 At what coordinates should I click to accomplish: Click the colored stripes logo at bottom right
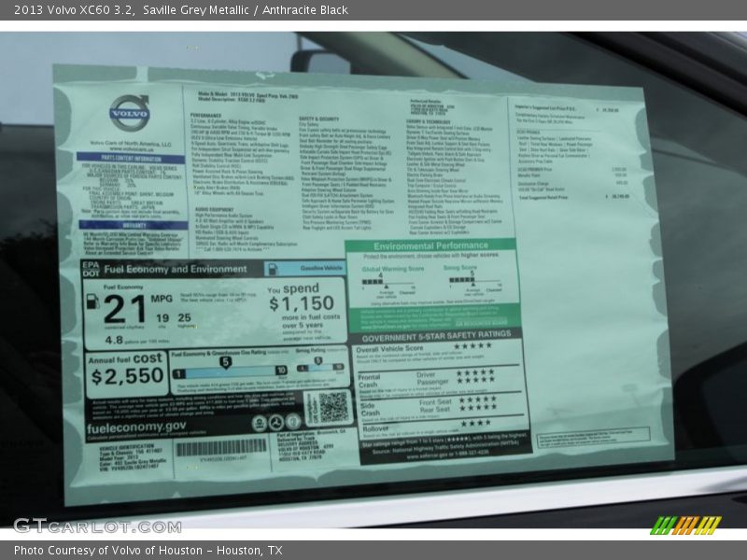[685, 525]
